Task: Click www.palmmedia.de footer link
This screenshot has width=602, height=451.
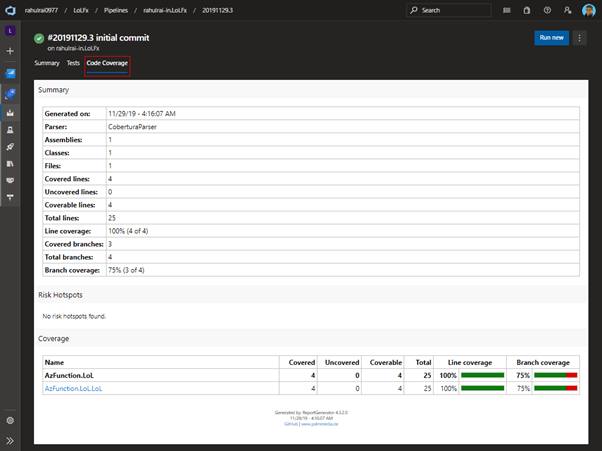Action: click(x=319, y=424)
